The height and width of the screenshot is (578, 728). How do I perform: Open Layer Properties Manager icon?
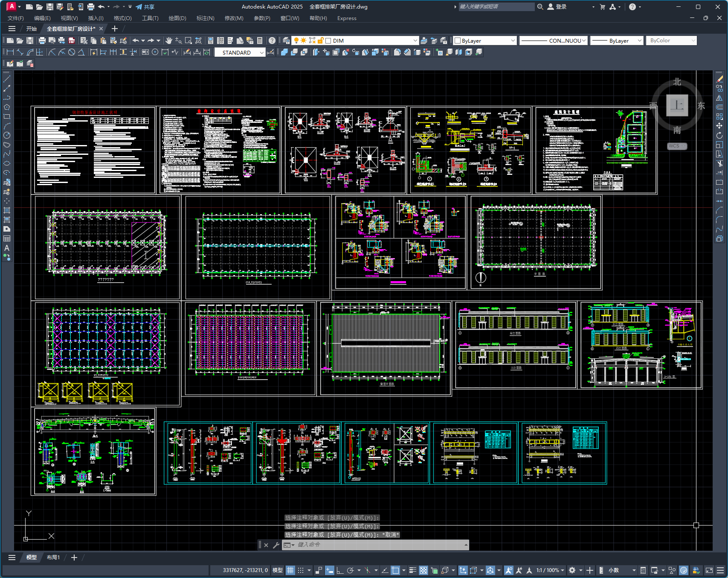tap(286, 41)
